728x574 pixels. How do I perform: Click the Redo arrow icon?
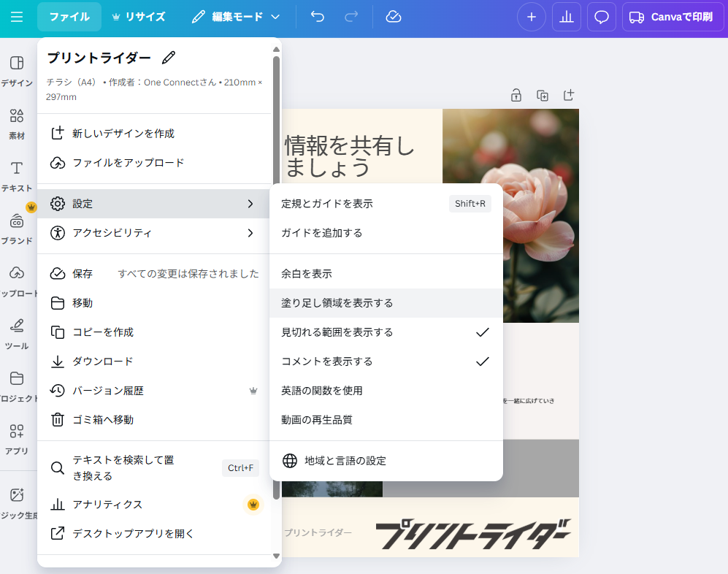(351, 16)
